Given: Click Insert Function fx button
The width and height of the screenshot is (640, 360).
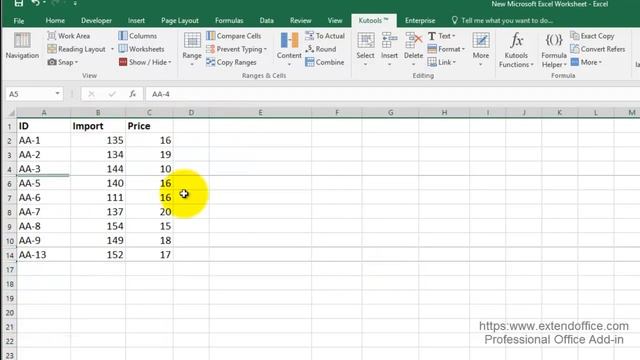Looking at the screenshot, I should [133, 94].
